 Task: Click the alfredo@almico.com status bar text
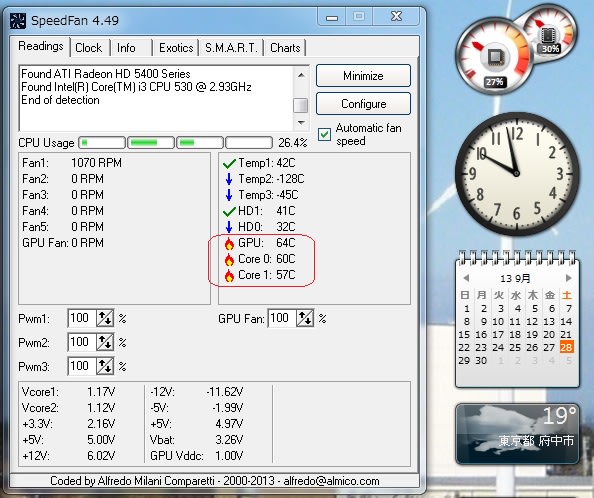(331, 481)
